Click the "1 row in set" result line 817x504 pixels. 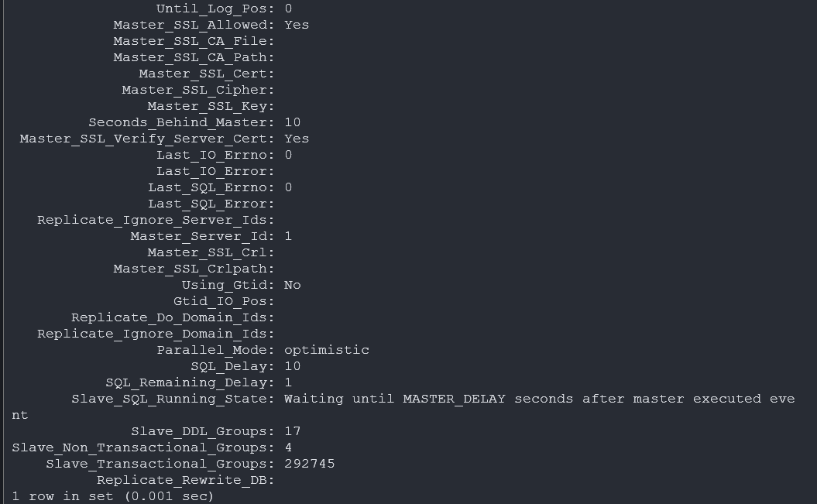[112, 496]
